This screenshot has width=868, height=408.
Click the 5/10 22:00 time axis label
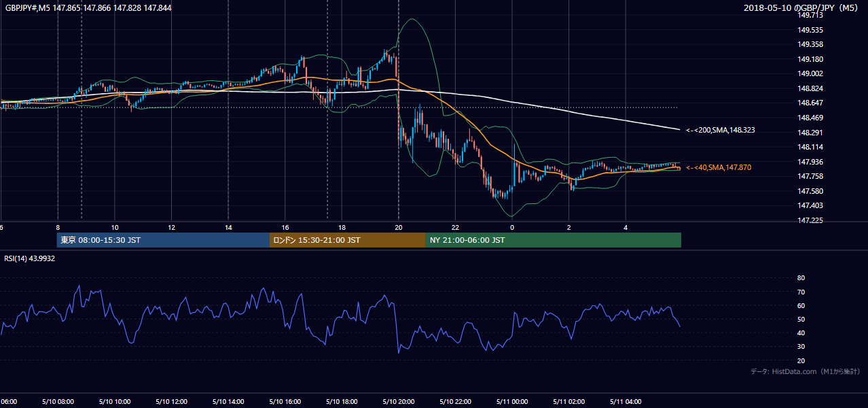[455, 402]
